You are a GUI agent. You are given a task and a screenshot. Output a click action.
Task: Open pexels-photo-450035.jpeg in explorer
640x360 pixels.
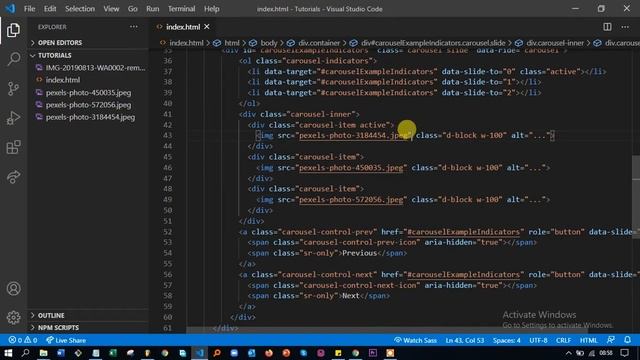88,93
